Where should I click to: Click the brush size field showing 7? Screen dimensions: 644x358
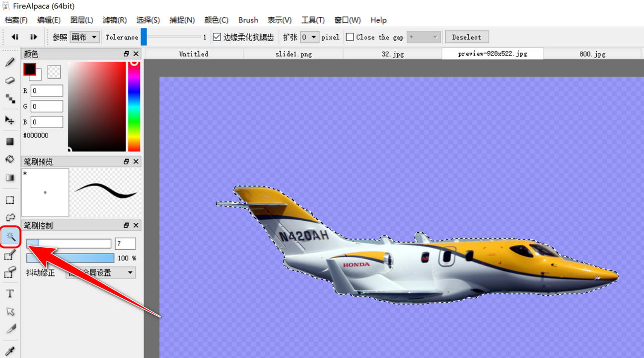click(x=126, y=243)
